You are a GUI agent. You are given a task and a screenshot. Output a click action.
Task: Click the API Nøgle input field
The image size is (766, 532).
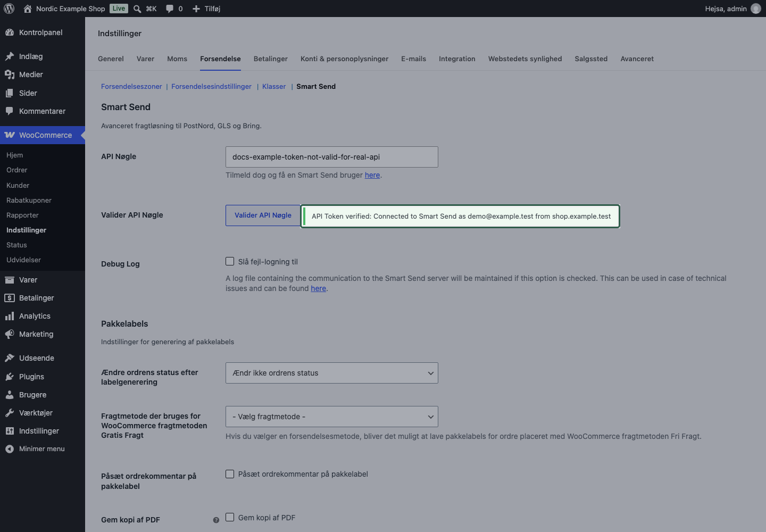click(332, 157)
